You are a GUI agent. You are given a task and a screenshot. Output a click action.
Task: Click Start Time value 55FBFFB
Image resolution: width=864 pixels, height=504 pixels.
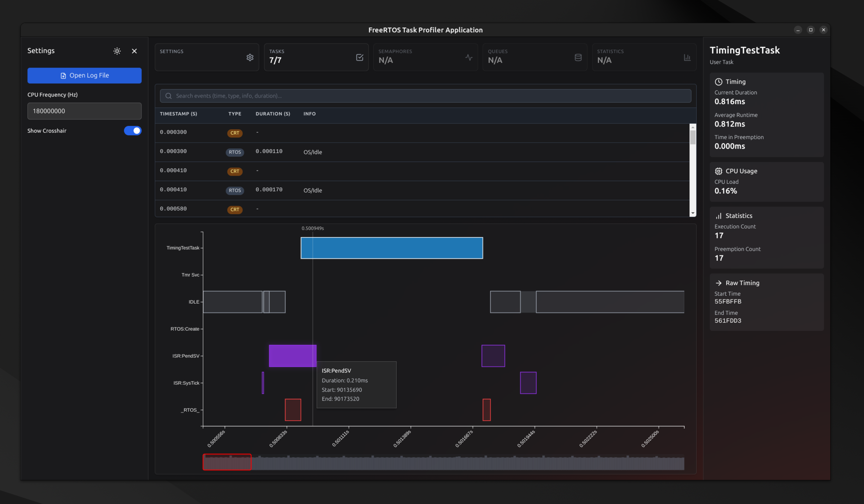coord(728,302)
